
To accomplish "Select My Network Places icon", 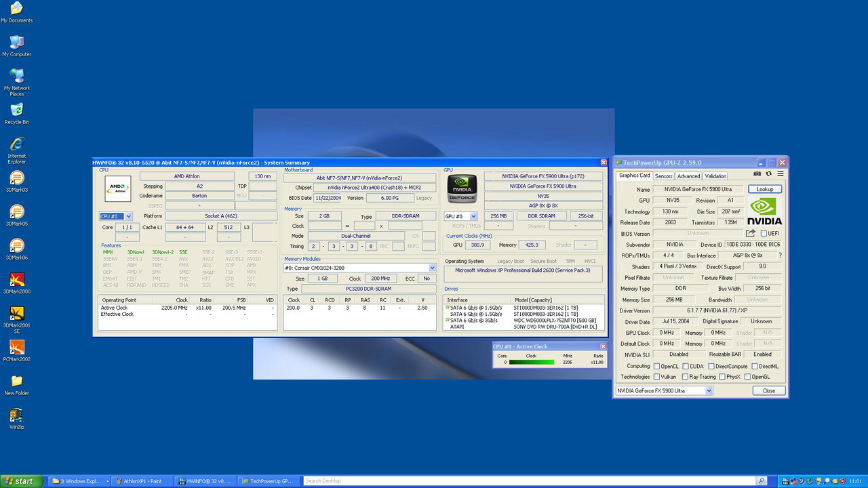I will coord(17,82).
